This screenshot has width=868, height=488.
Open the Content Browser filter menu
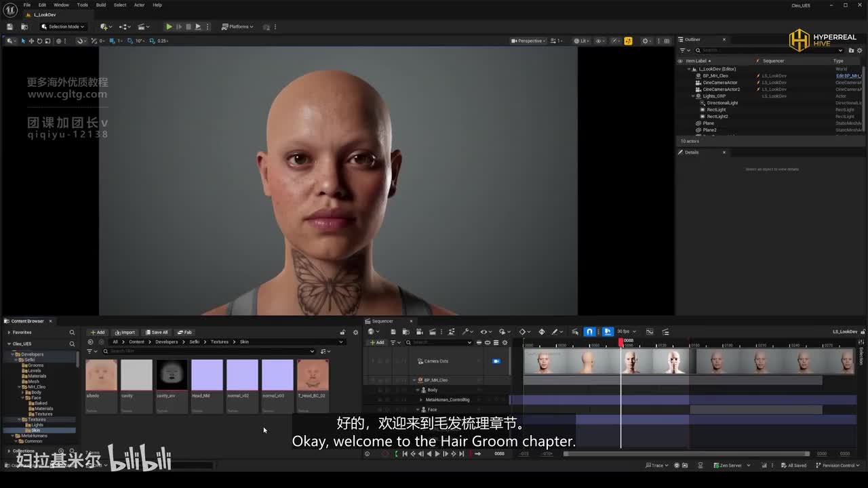point(92,351)
